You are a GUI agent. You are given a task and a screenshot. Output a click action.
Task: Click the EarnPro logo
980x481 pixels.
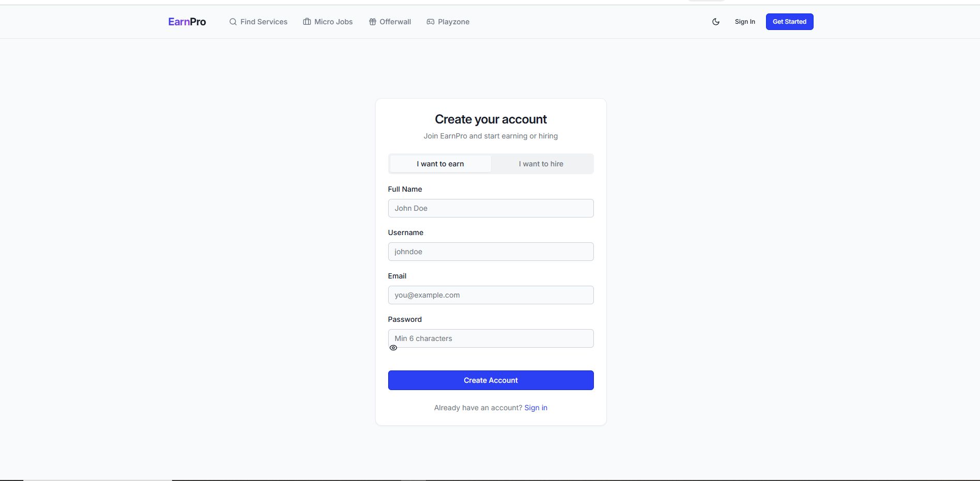[187, 22]
